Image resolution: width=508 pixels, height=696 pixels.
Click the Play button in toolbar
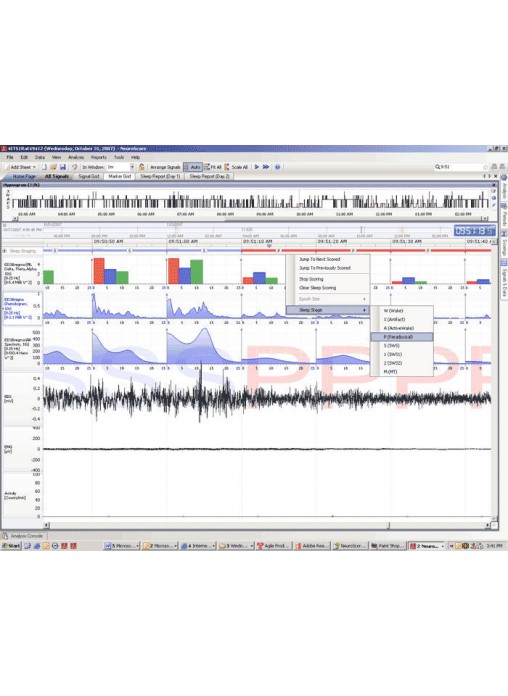click(x=256, y=167)
